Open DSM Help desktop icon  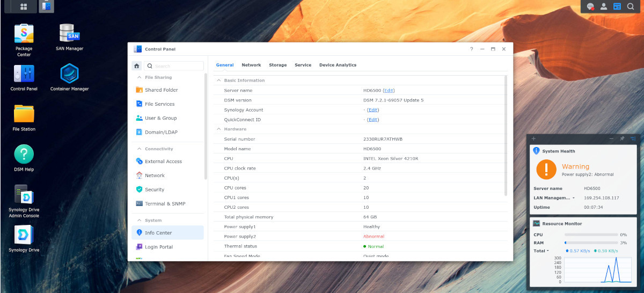pyautogui.click(x=24, y=158)
